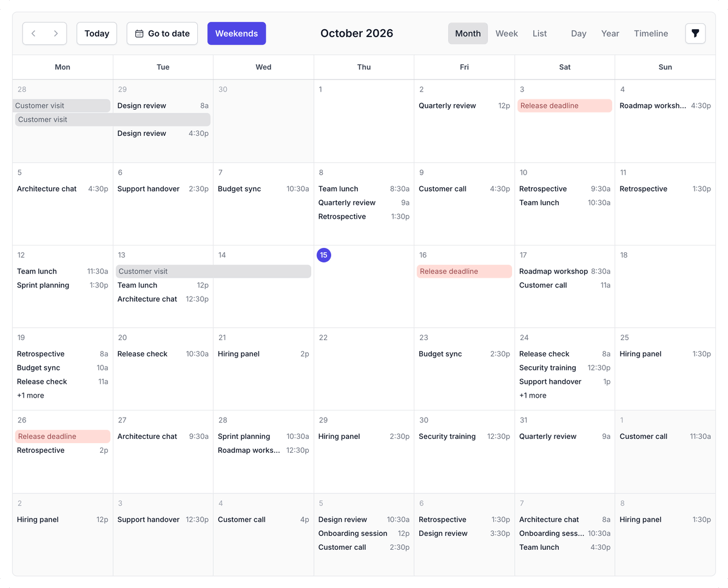728x588 pixels.
Task: Open Support handover at 1p October 24
Action: point(565,381)
